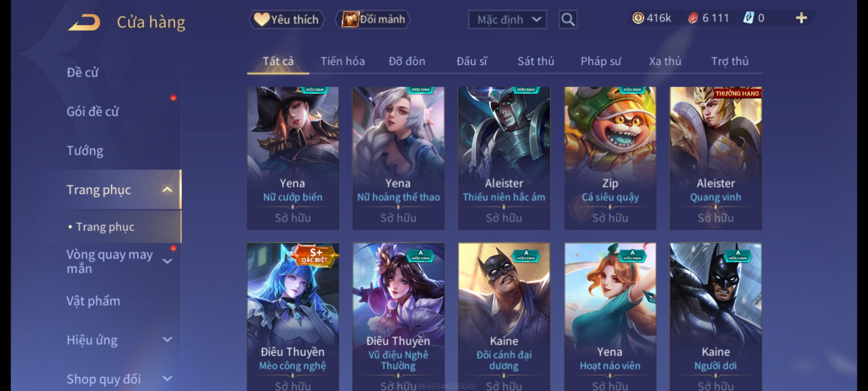Collapse the Trang phục sidebar section
Image resolution: width=868 pixels, height=391 pixels.
167,189
